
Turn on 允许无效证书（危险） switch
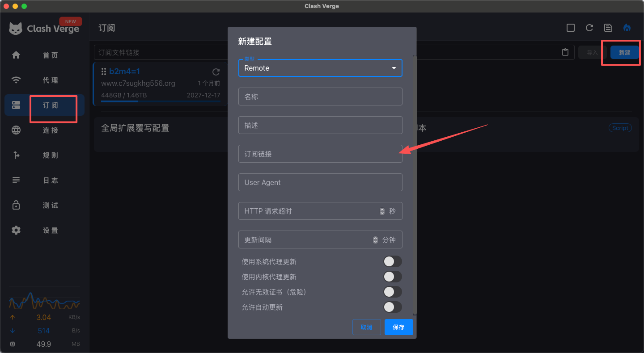pos(392,292)
